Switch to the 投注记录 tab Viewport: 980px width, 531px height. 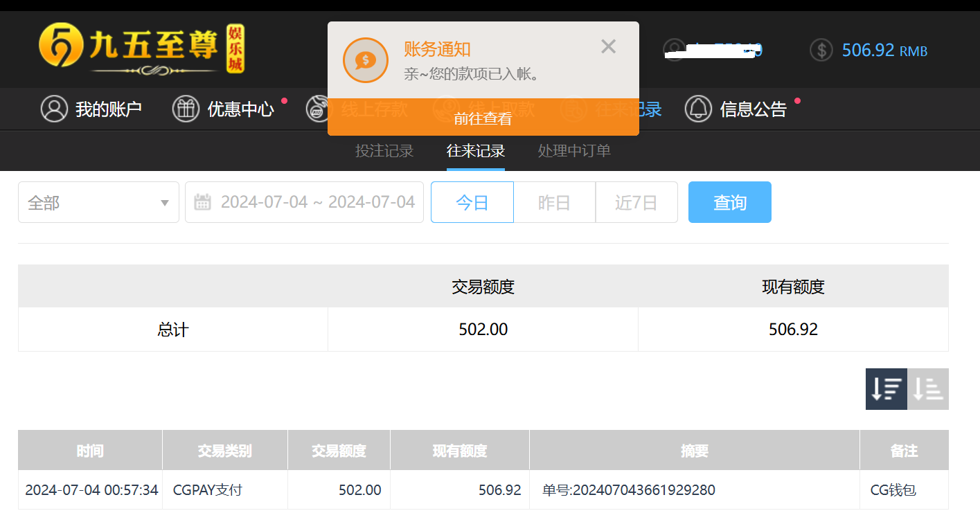[384, 151]
